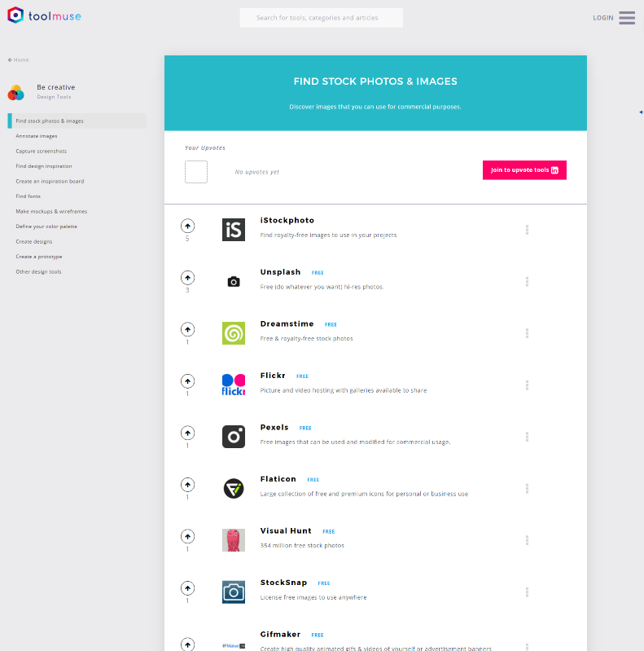Upvote StockSnap

click(187, 588)
